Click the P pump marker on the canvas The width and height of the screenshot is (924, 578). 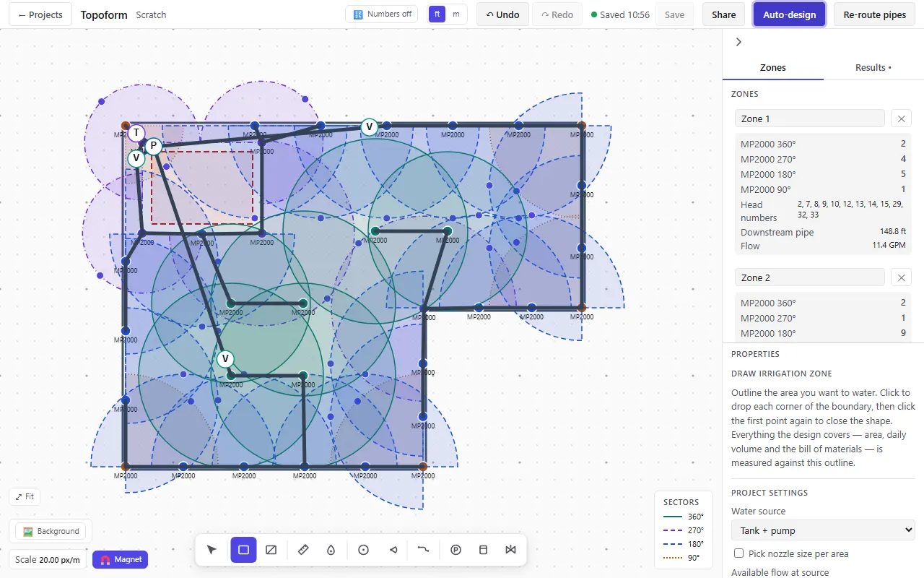[x=153, y=146]
